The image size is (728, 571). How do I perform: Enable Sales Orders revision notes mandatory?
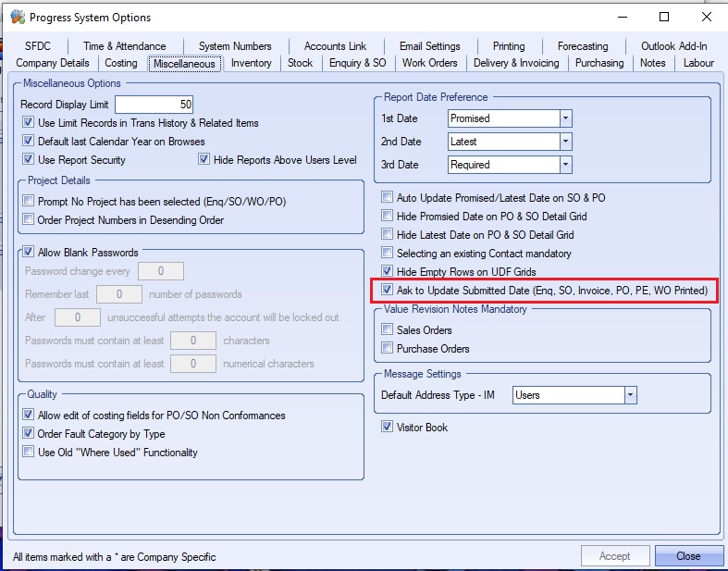tap(388, 330)
